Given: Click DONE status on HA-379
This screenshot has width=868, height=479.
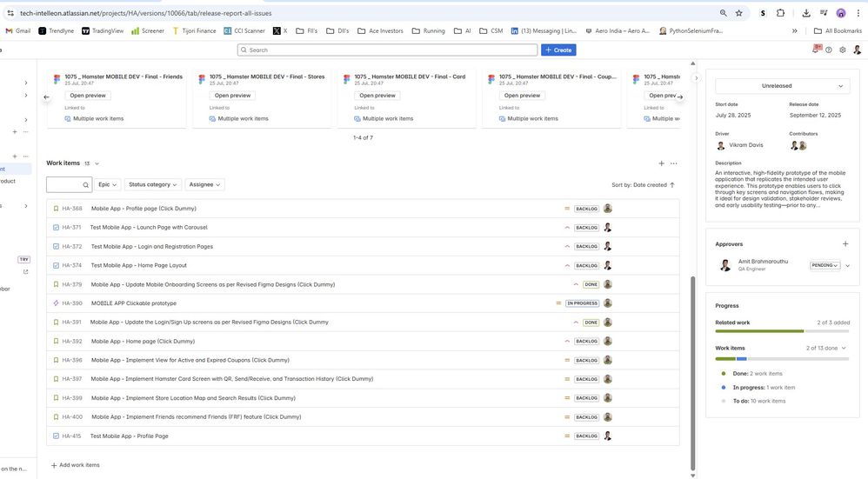Looking at the screenshot, I should tap(591, 284).
